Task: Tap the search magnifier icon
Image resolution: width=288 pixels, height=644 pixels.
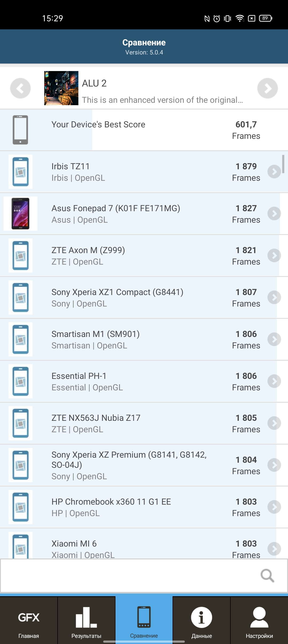Action: pyautogui.click(x=267, y=575)
